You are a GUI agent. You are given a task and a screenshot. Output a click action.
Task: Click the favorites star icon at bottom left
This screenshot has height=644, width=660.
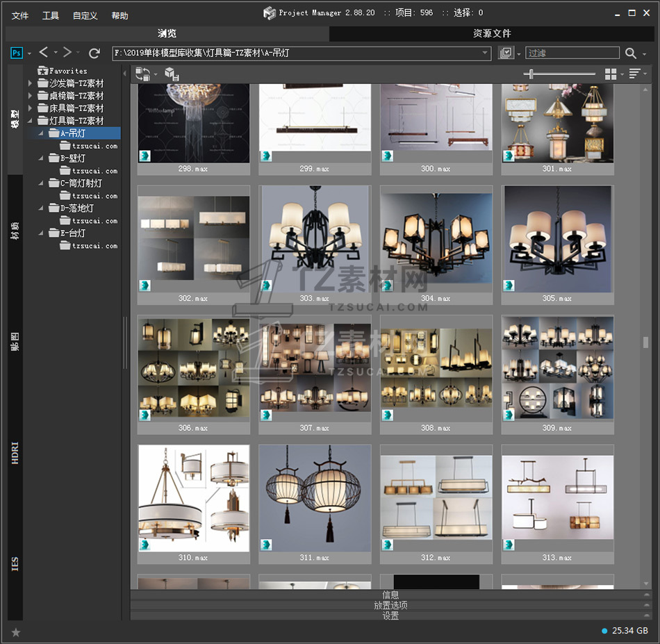(x=16, y=632)
